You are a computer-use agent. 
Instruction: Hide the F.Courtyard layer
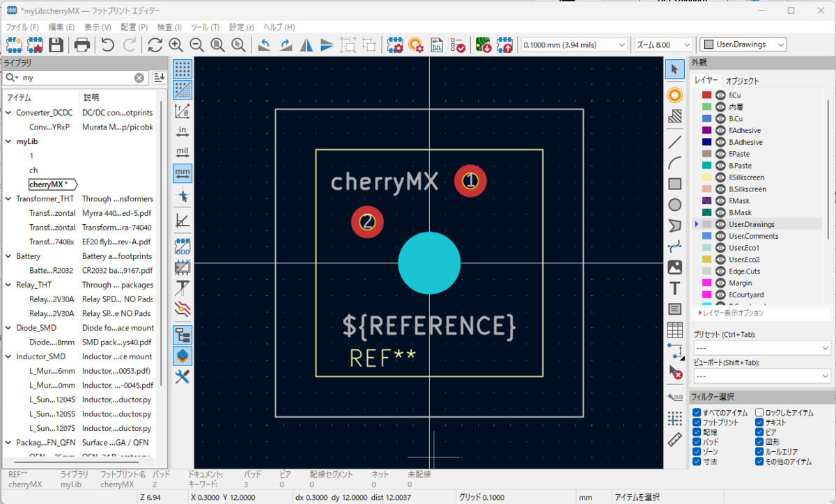tap(720, 295)
